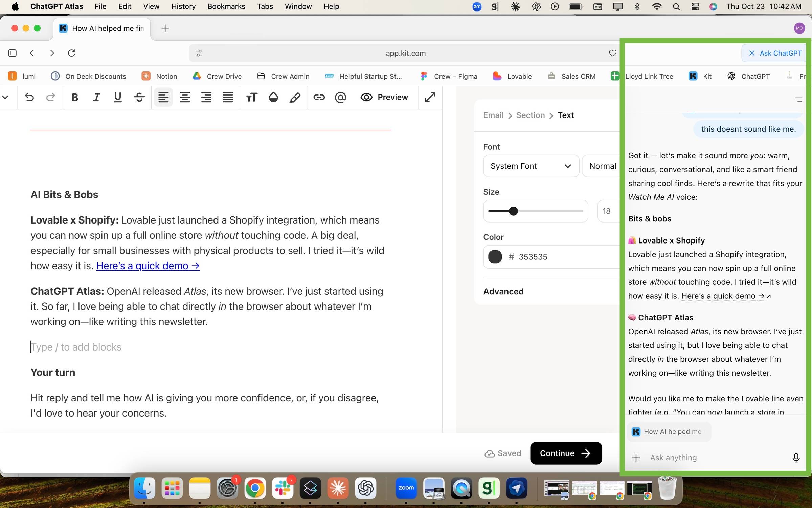The width and height of the screenshot is (812, 508).
Task: Open the File menu
Action: tap(100, 6)
